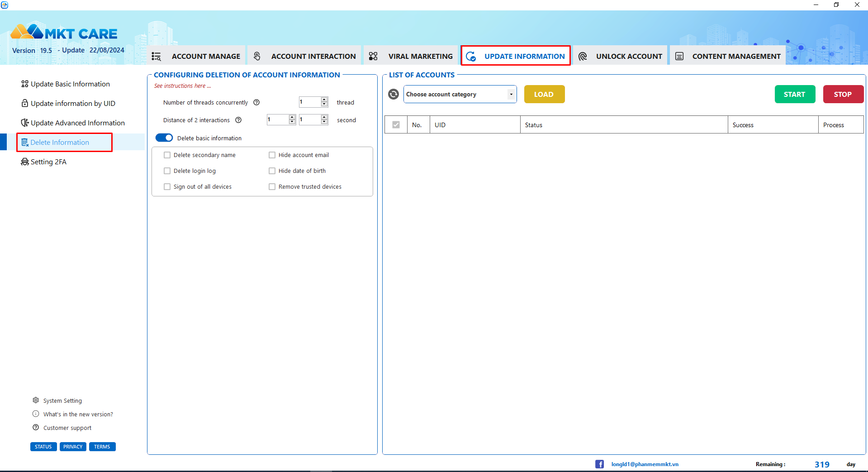Click the help icon next to threads concurrently
The width and height of the screenshot is (868, 472).
click(256, 102)
